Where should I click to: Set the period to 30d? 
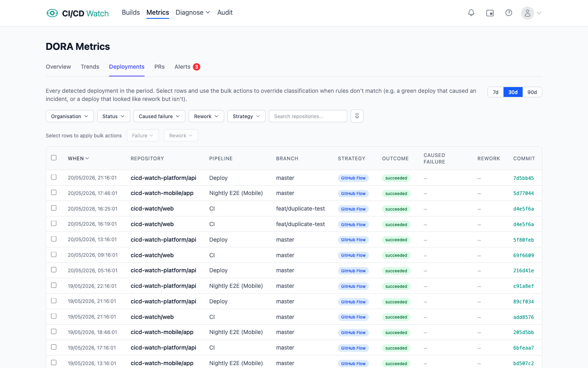(x=513, y=92)
